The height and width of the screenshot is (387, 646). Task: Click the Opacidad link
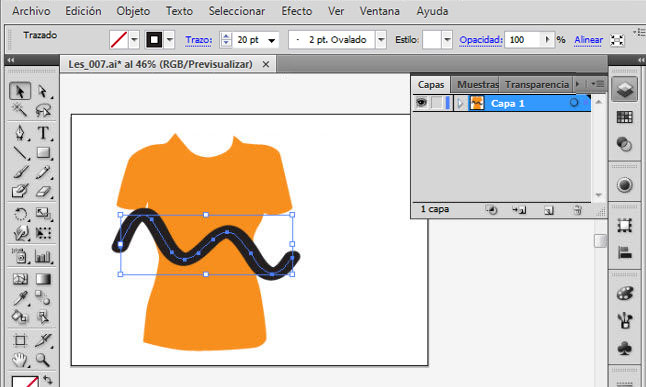[x=481, y=40]
